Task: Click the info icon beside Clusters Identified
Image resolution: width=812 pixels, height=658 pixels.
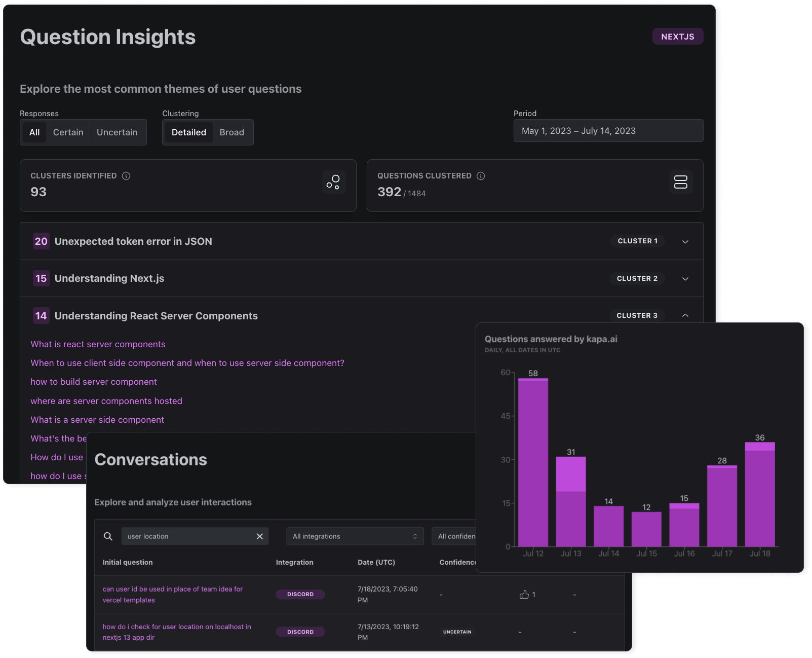Action: [x=126, y=176]
